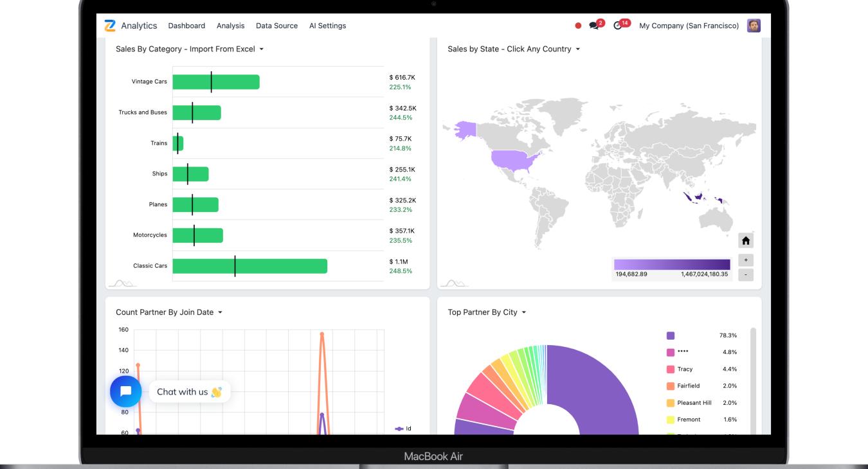Click the Classic Cars green bar

tap(249, 266)
